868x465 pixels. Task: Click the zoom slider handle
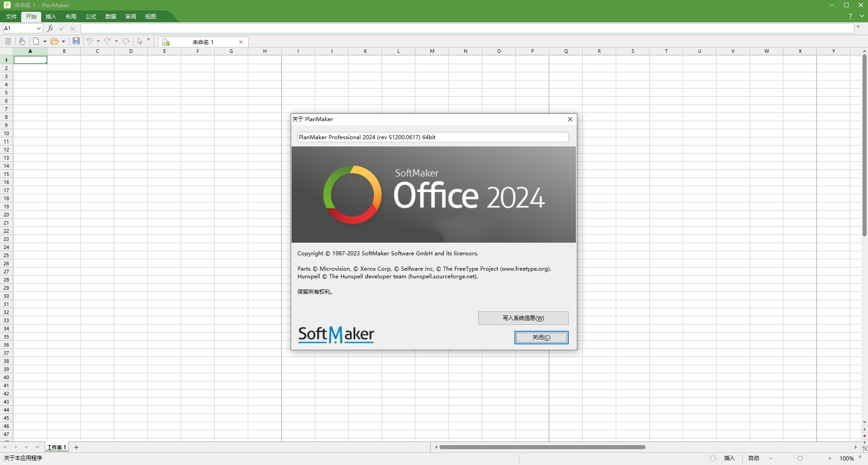pyautogui.click(x=800, y=458)
